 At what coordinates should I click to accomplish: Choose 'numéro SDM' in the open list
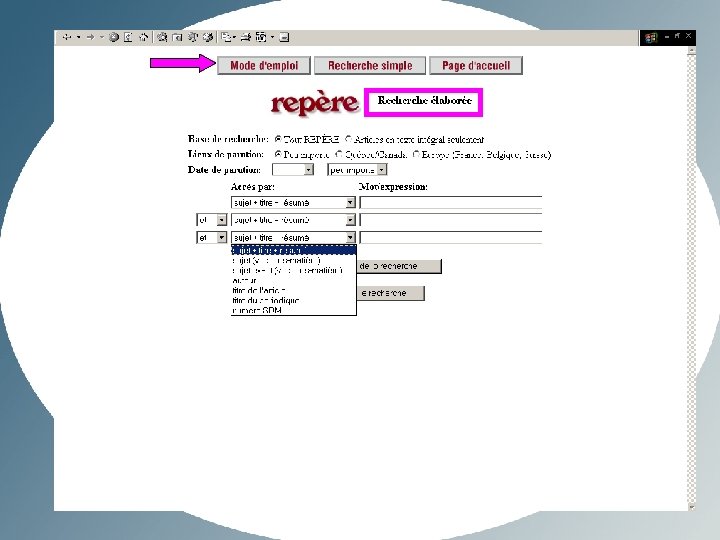pos(293,310)
